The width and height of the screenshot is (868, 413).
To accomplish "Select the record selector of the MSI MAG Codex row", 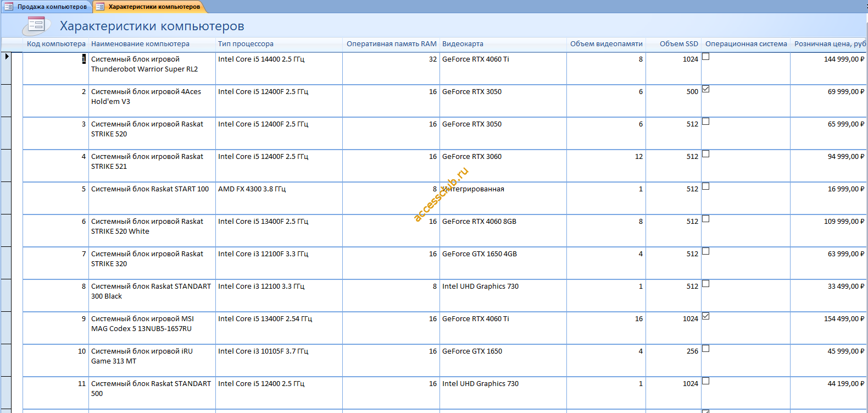I will click(6, 328).
